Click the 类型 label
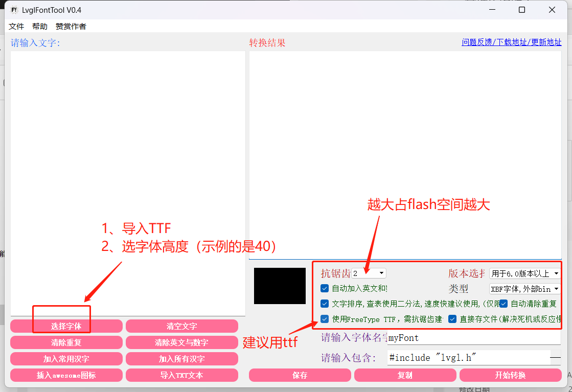572x392 pixels. pos(459,289)
